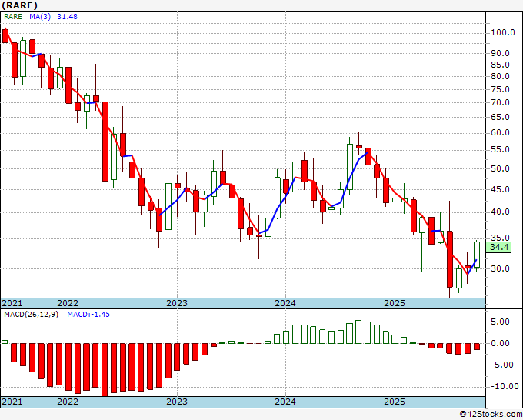523x420 pixels.
Task: Click the latest green candlestick beside the 34.4 tag
Action: pos(477,255)
